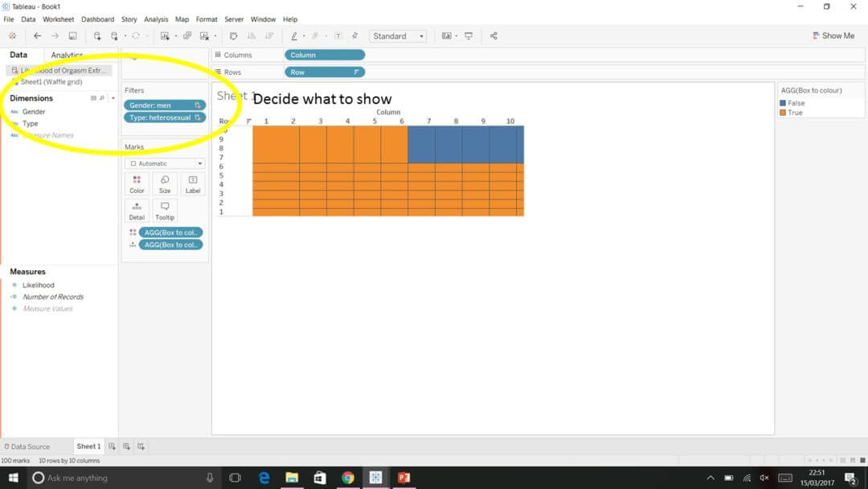Open the Analysis menu

(x=156, y=18)
